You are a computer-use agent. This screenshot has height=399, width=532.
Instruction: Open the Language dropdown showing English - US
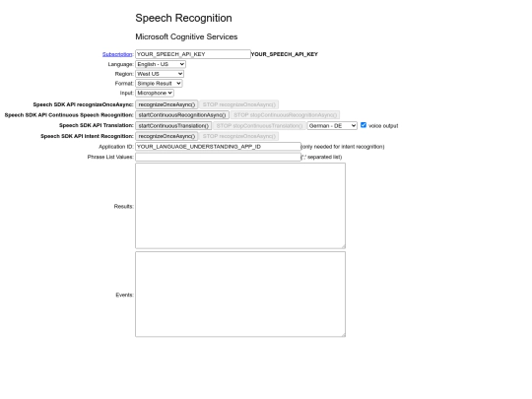pos(161,64)
